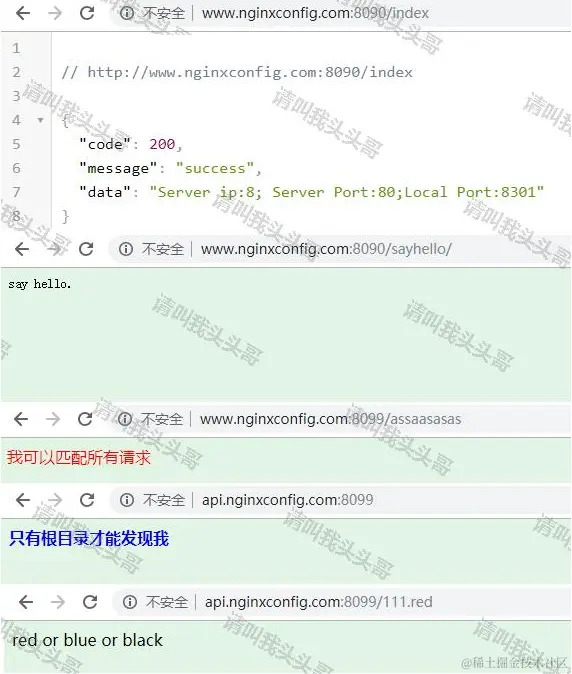Reload the sayhello page
This screenshot has height=674, width=572.
point(86,249)
